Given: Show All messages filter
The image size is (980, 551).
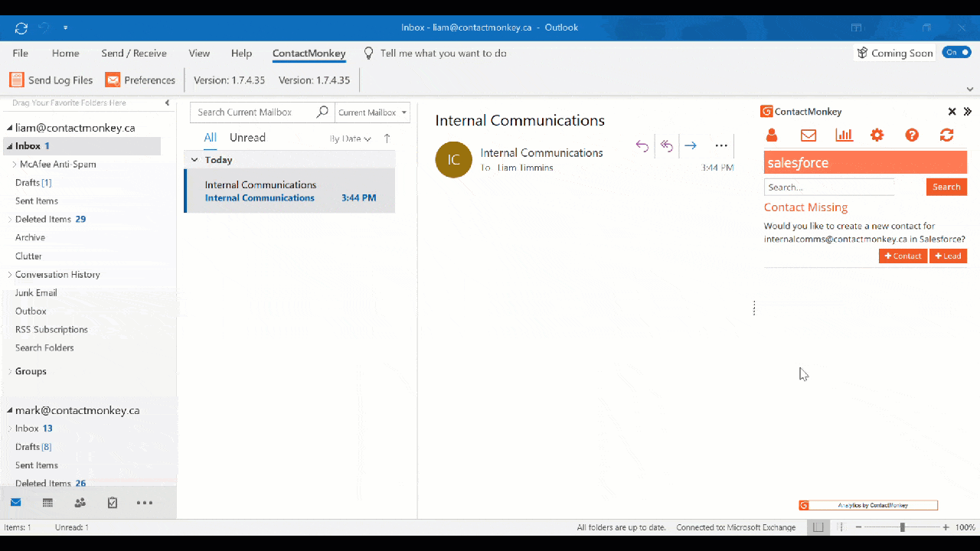Looking at the screenshot, I should click(x=210, y=138).
